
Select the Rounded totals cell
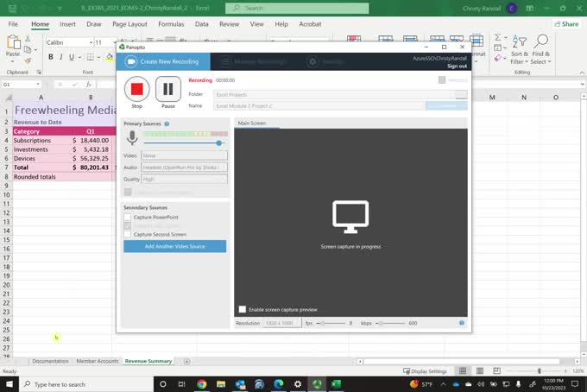(x=41, y=177)
